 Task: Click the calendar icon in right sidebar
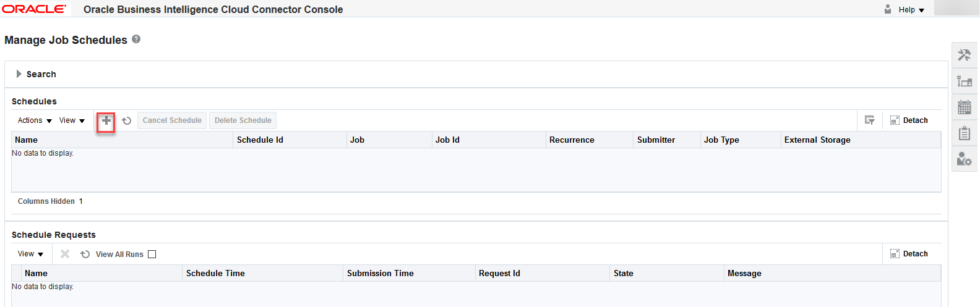(964, 107)
